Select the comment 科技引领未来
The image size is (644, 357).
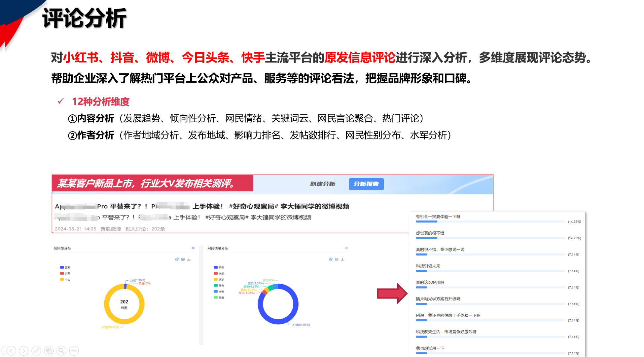(x=428, y=266)
